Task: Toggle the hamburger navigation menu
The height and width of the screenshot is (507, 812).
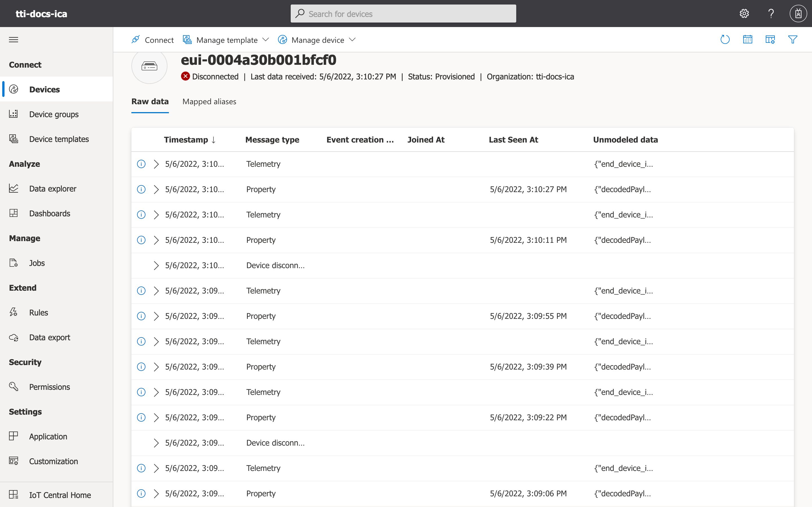Action: [x=14, y=39]
